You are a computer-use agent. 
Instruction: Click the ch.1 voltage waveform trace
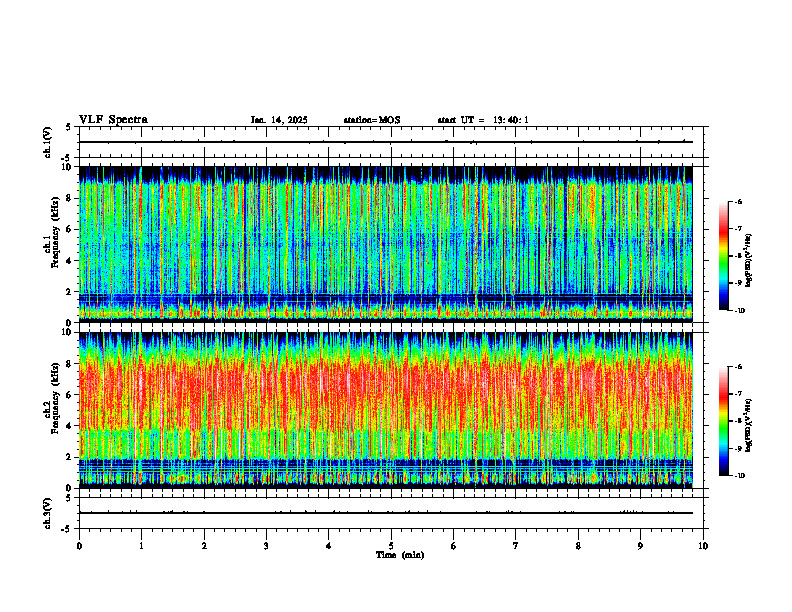pyautogui.click(x=386, y=142)
